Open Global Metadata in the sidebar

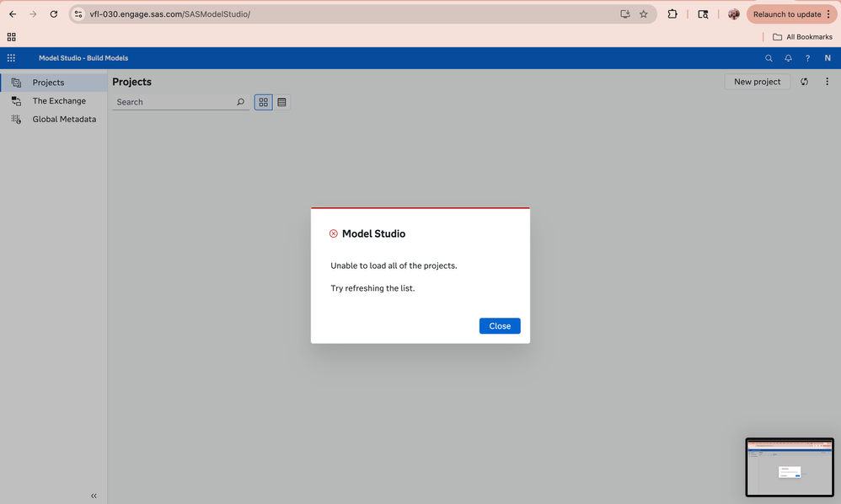coord(54,119)
